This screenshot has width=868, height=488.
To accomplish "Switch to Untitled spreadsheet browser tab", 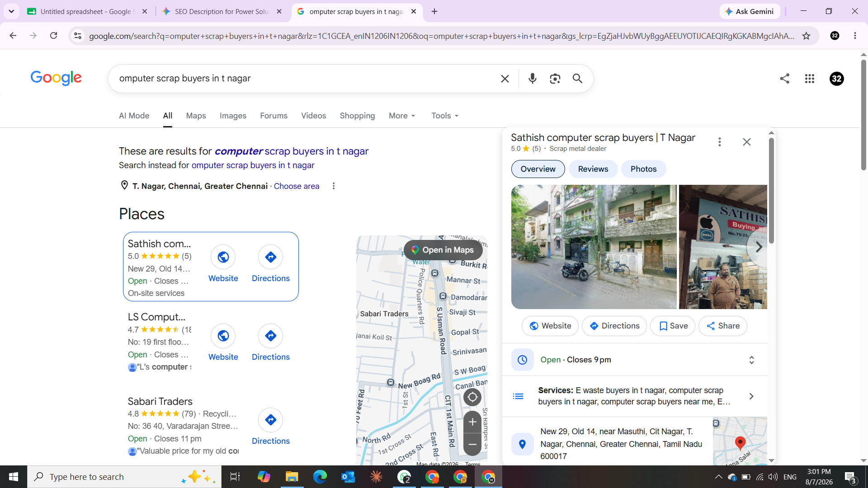I will (88, 11).
